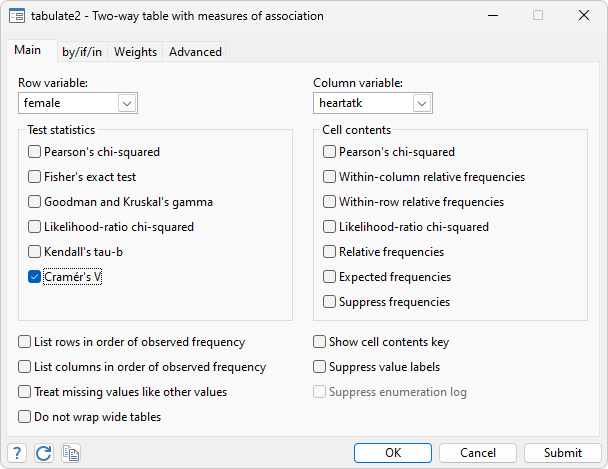Uncheck the Cramér's V checkbox
Screen dimensions: 608x469
pos(35,277)
